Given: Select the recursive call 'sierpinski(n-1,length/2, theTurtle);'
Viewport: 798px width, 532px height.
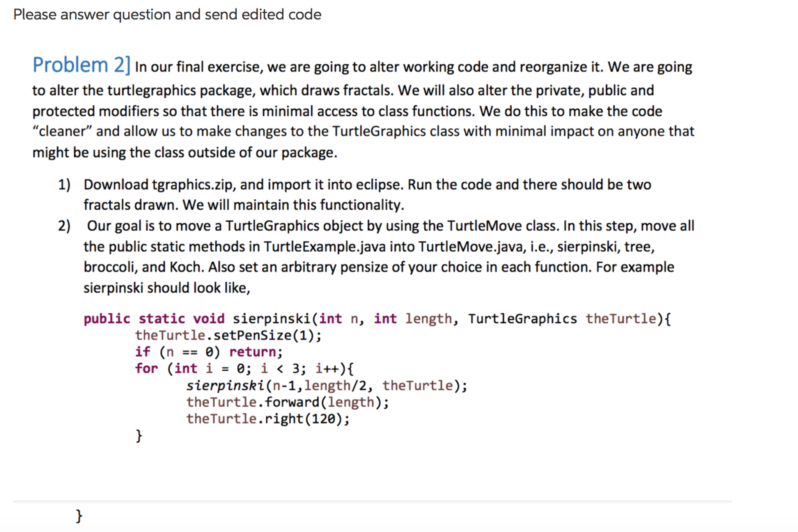Looking at the screenshot, I should point(327,385).
